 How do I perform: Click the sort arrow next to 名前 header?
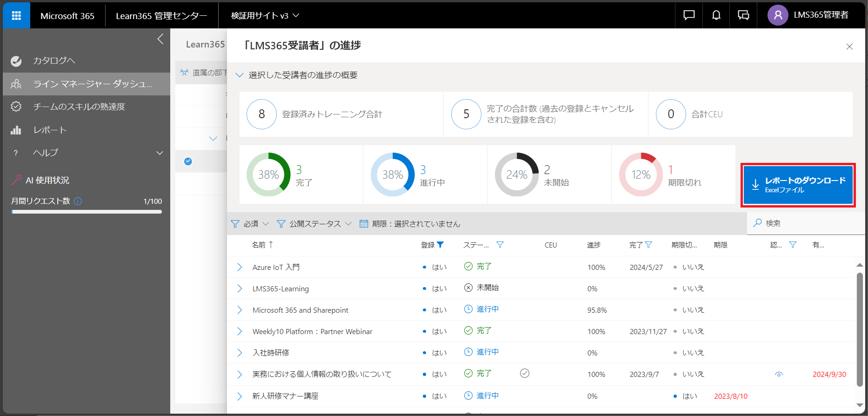[271, 244]
